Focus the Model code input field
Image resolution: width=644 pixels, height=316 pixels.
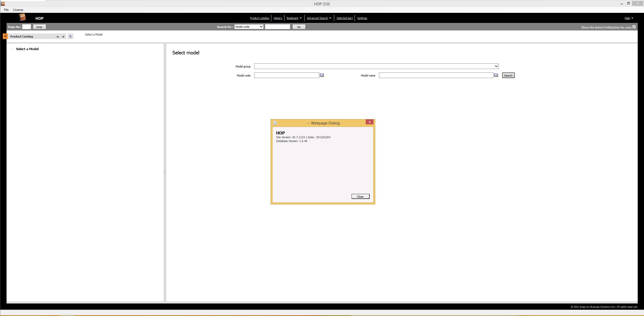[x=287, y=75]
